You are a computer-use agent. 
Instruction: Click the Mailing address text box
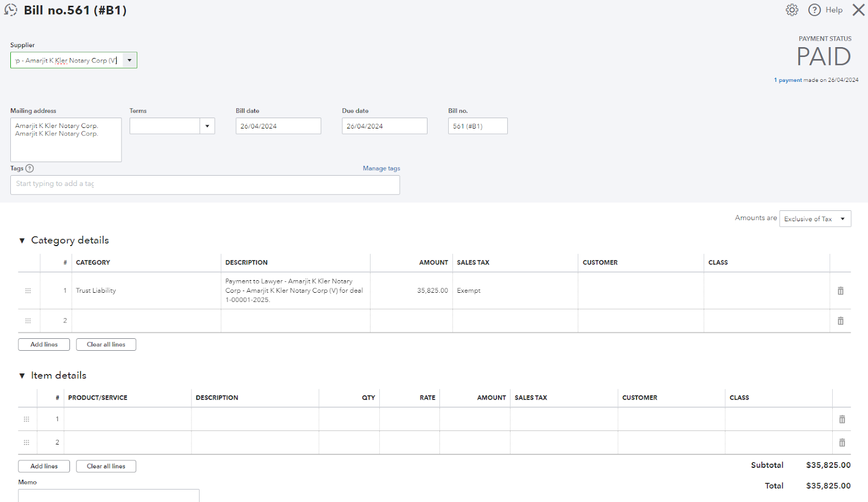pos(66,140)
